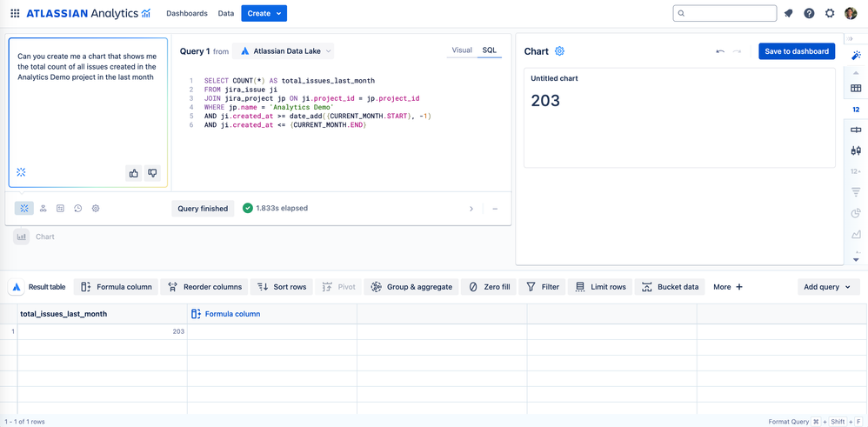
Task: Open chart settings gear next to Chart title
Action: pyautogui.click(x=559, y=51)
